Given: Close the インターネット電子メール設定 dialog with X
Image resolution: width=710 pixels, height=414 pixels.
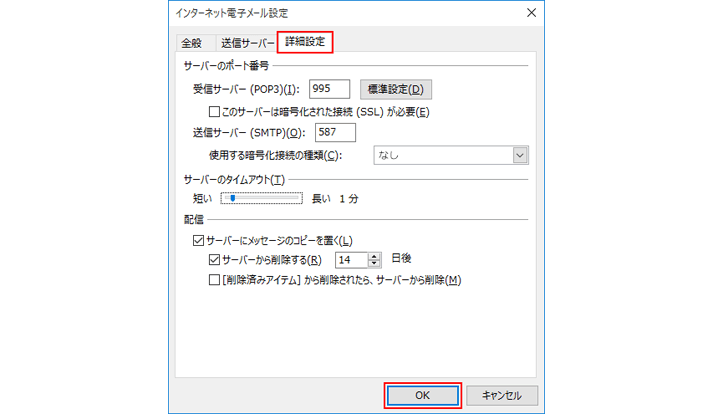Looking at the screenshot, I should pos(529,14).
